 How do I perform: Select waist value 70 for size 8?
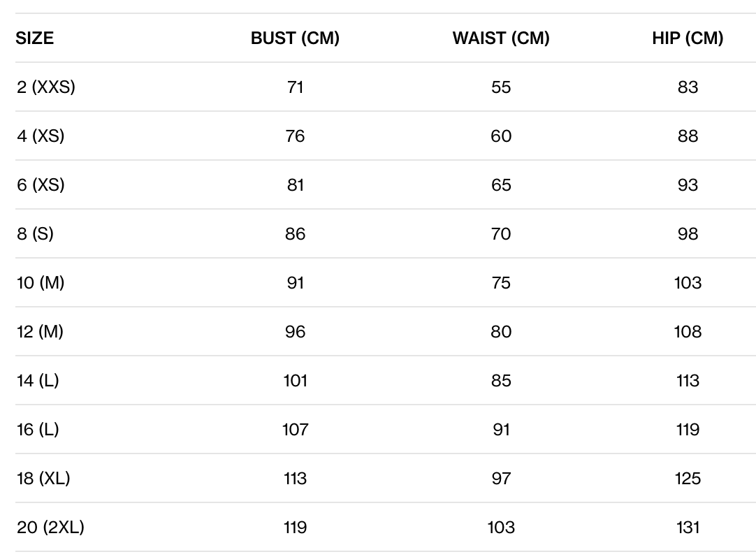501,234
